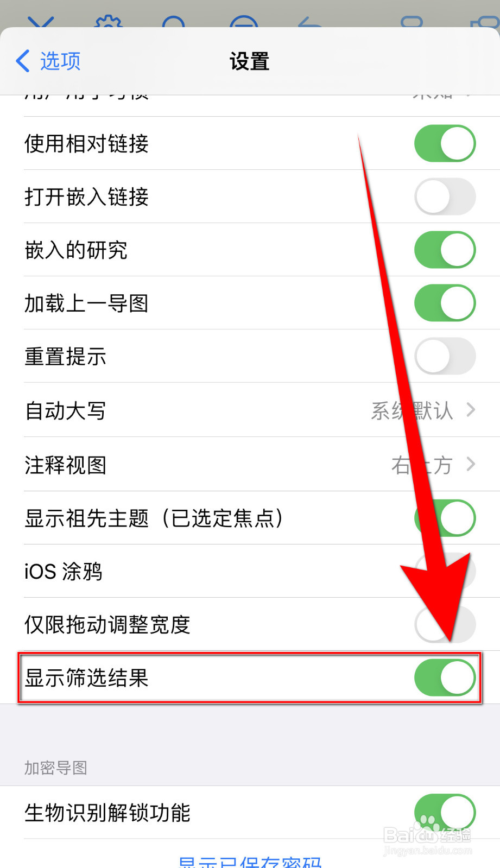Disable 生物识别解锁功能 switch

click(445, 813)
